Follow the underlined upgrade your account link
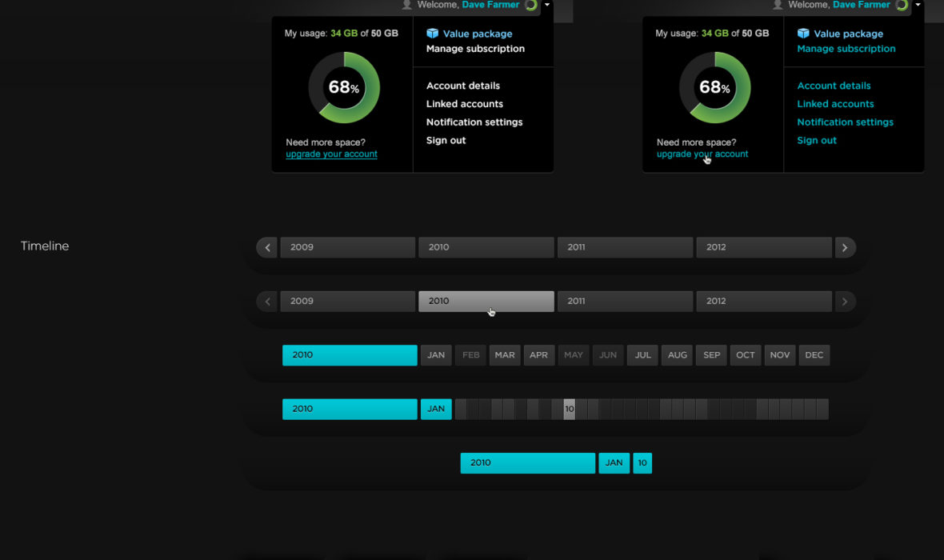Viewport: 944px width, 560px height. [331, 154]
